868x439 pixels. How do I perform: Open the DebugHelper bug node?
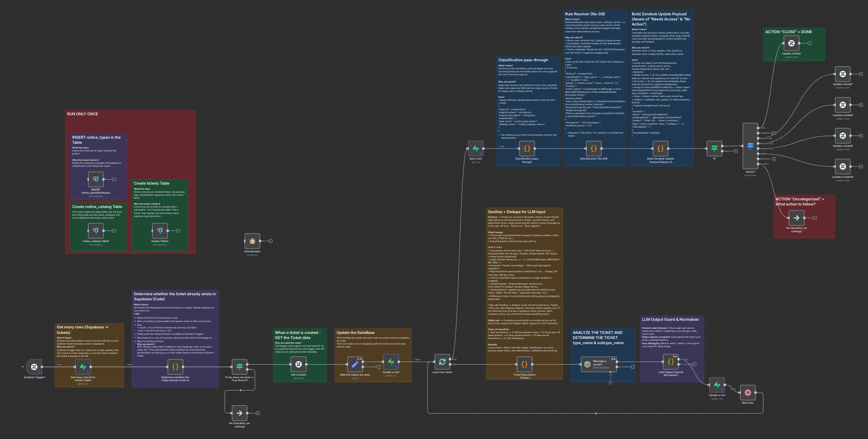click(x=252, y=241)
